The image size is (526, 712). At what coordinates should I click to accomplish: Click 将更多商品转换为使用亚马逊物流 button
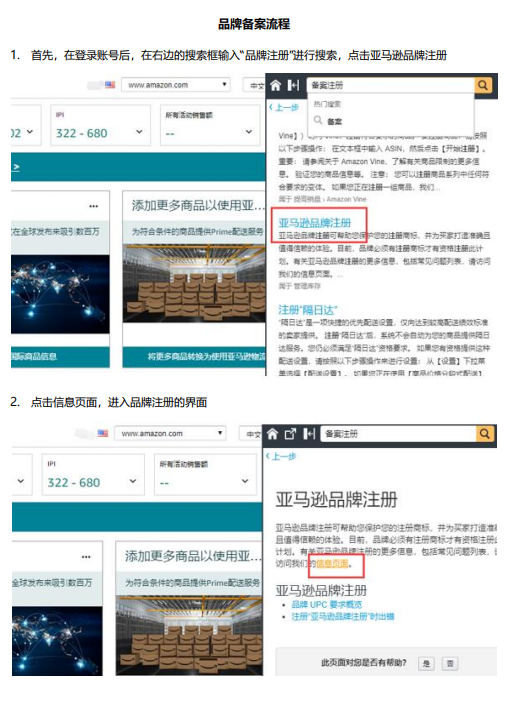(x=194, y=357)
